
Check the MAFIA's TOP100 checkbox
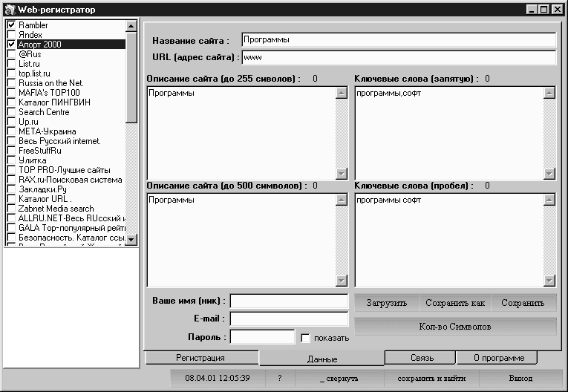click(x=11, y=93)
